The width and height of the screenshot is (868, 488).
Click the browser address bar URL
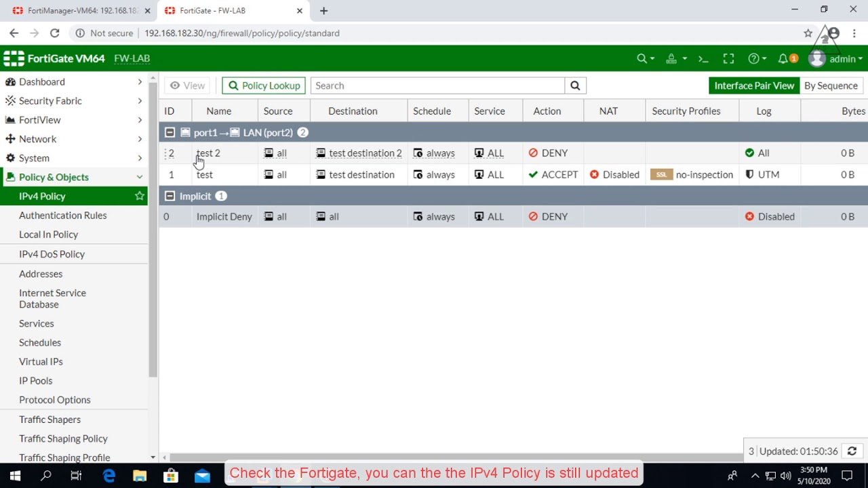(x=242, y=33)
